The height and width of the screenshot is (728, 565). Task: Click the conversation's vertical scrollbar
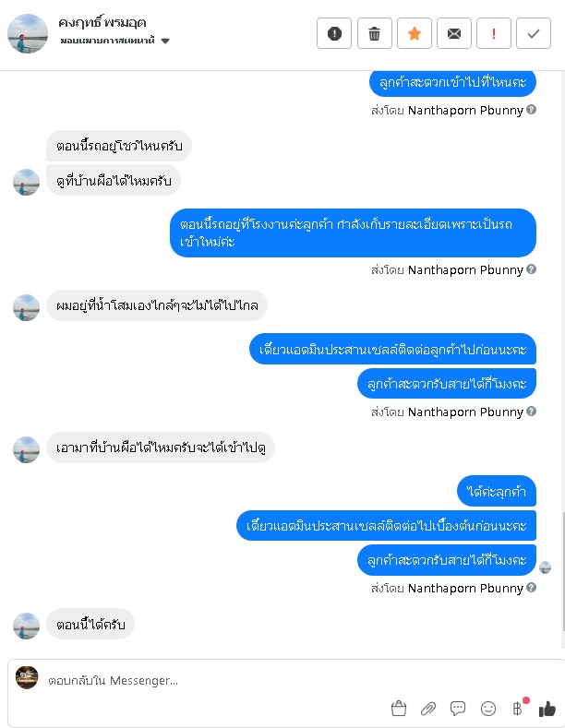click(x=563, y=571)
